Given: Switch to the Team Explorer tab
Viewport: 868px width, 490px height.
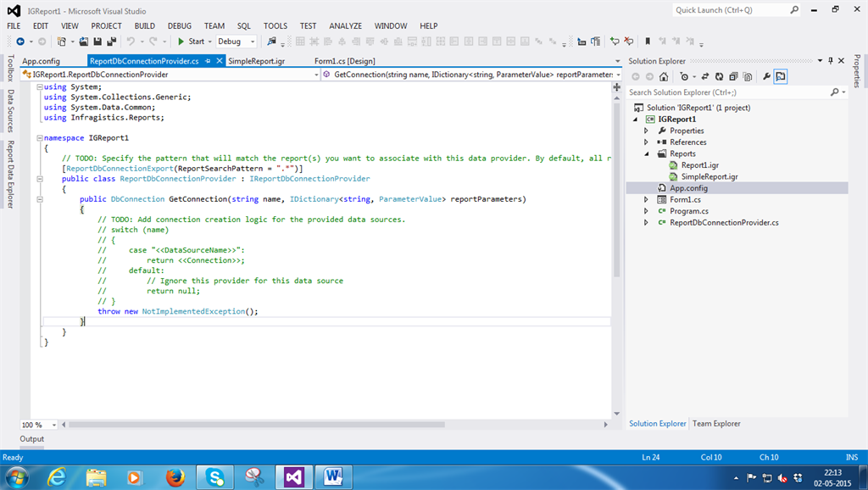Looking at the screenshot, I should point(716,423).
